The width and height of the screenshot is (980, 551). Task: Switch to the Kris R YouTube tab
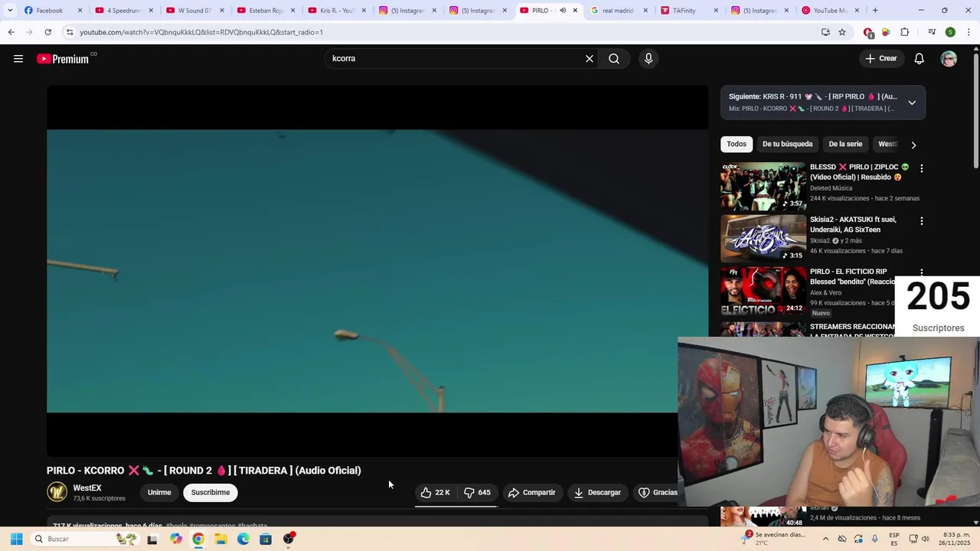pos(336,11)
